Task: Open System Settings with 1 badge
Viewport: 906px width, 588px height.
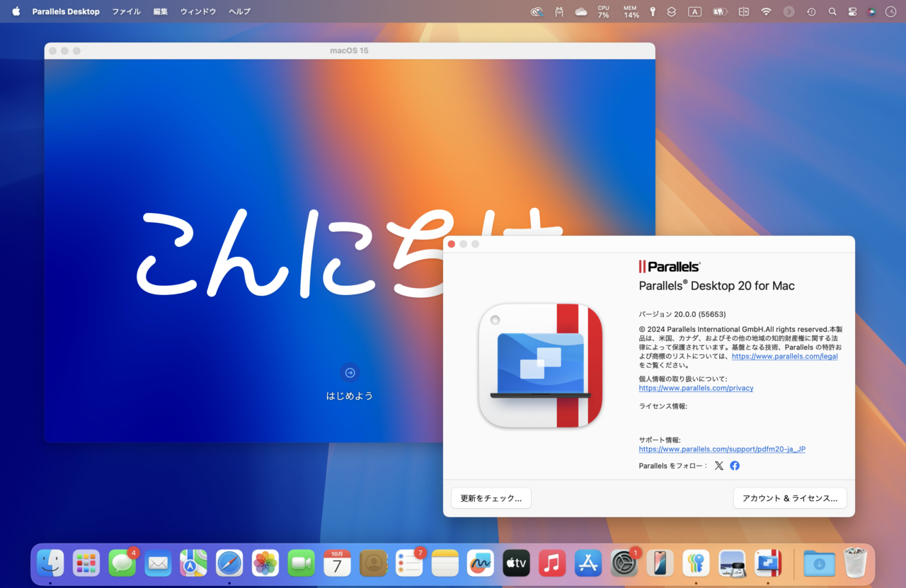Action: (x=624, y=563)
